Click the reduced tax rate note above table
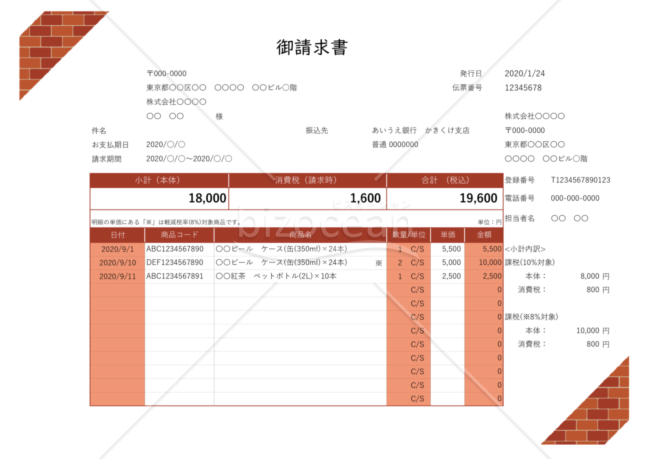The height and width of the screenshot is (459, 650). [x=166, y=222]
